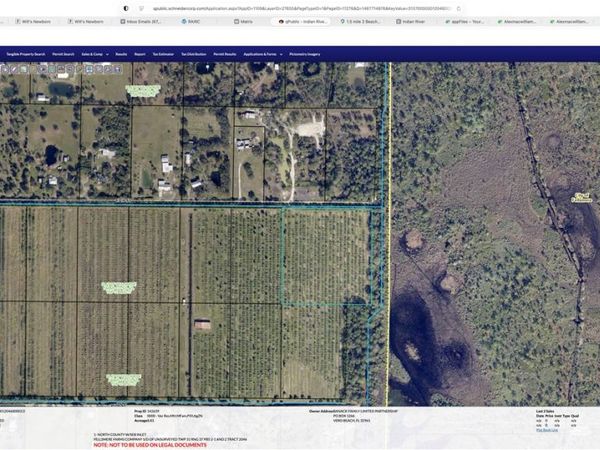Open the Plat Book Link
This screenshot has width=600, height=450.
pos(547,430)
